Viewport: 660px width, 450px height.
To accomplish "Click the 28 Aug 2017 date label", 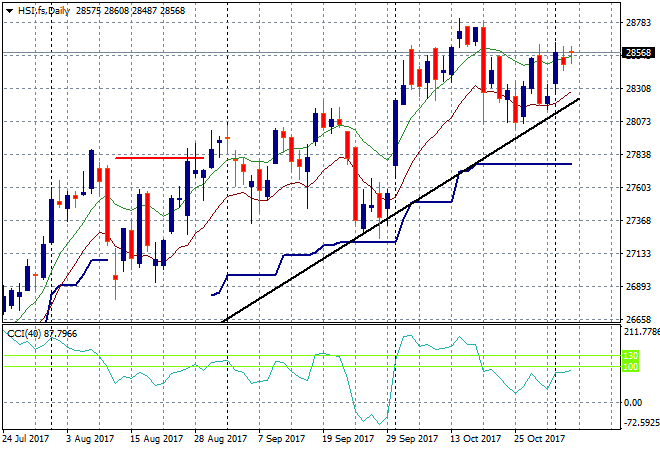I will [221, 439].
